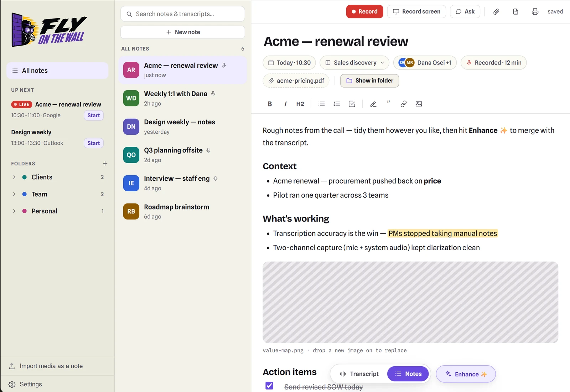Select the highlighter pen tool
The width and height of the screenshot is (570, 392).
point(373,104)
